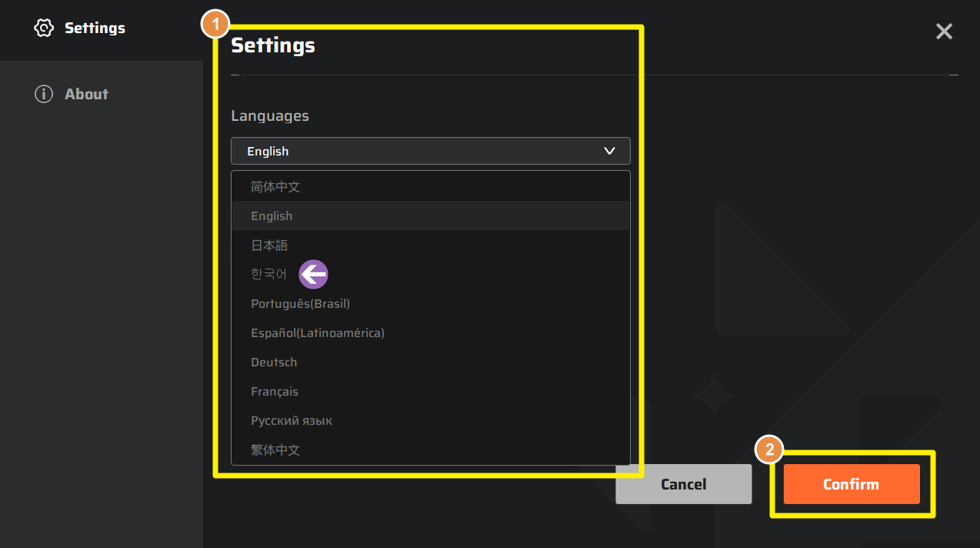Image resolution: width=980 pixels, height=548 pixels.
Task: Click the About info icon
Action: (44, 94)
